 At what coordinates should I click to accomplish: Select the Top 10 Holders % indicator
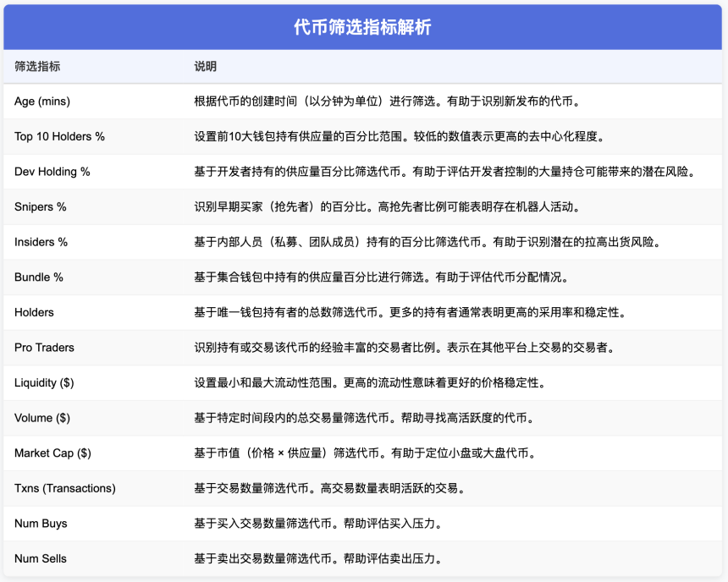(59, 136)
